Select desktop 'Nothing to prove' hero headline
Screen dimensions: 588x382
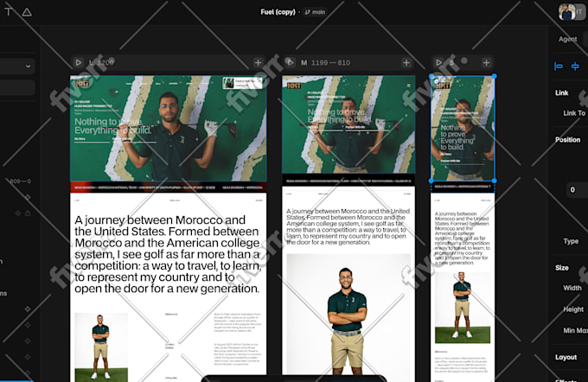point(112,126)
